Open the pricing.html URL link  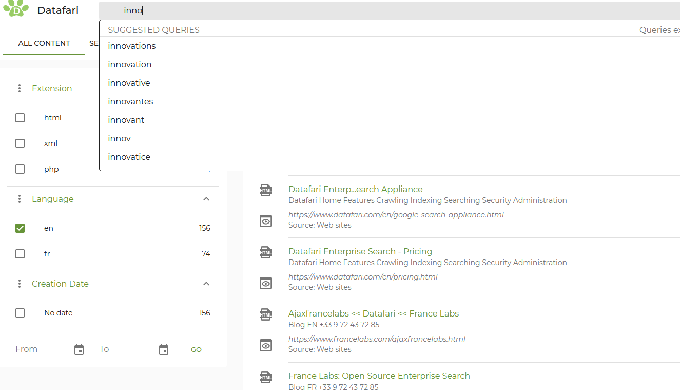click(363, 276)
